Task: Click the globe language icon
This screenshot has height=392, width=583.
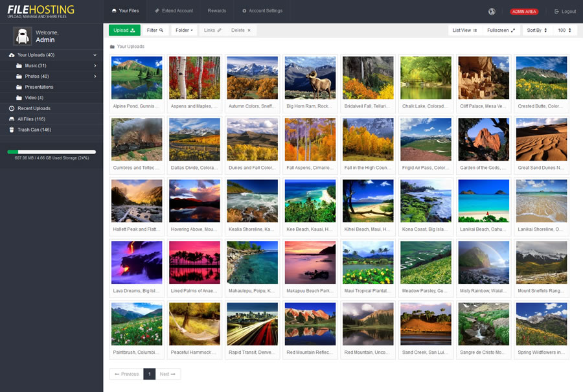Action: (492, 11)
